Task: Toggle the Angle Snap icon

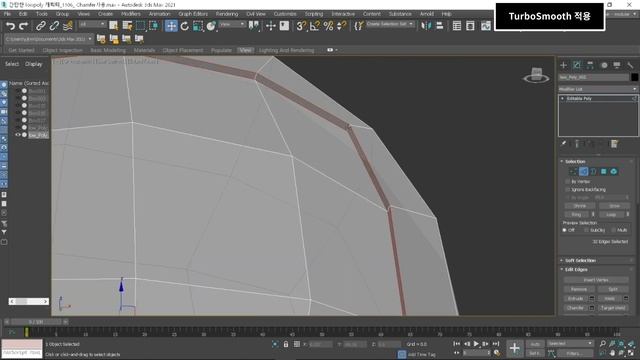Action: [315, 26]
